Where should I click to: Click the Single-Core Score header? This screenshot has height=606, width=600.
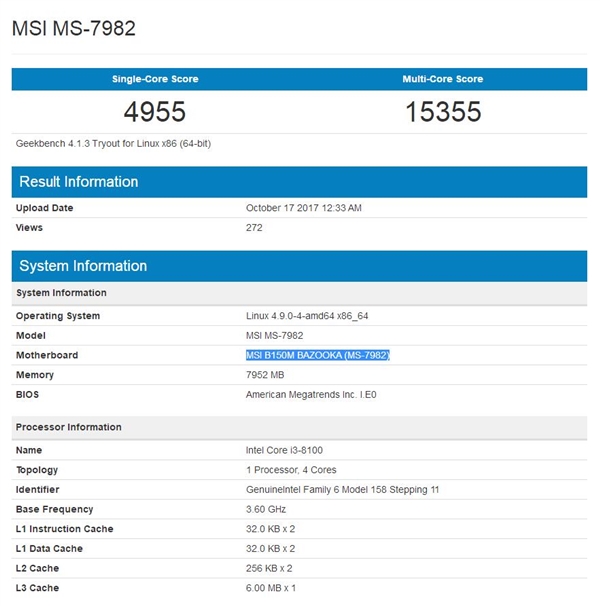[x=155, y=79]
